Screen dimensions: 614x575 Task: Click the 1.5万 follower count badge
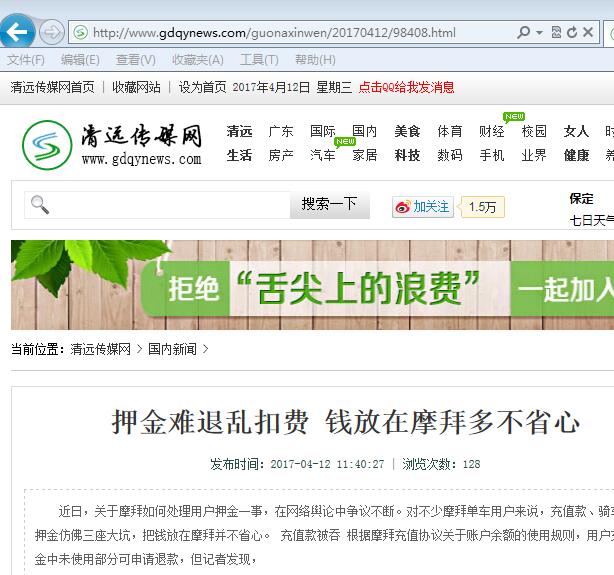pos(482,207)
